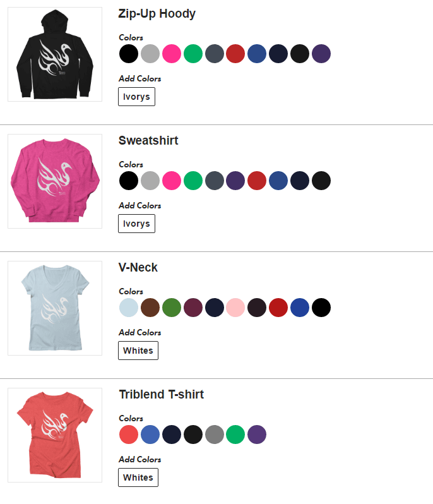The width and height of the screenshot is (433, 504).
Task: Choose the brown V-Neck color swatch
Action: (x=150, y=308)
